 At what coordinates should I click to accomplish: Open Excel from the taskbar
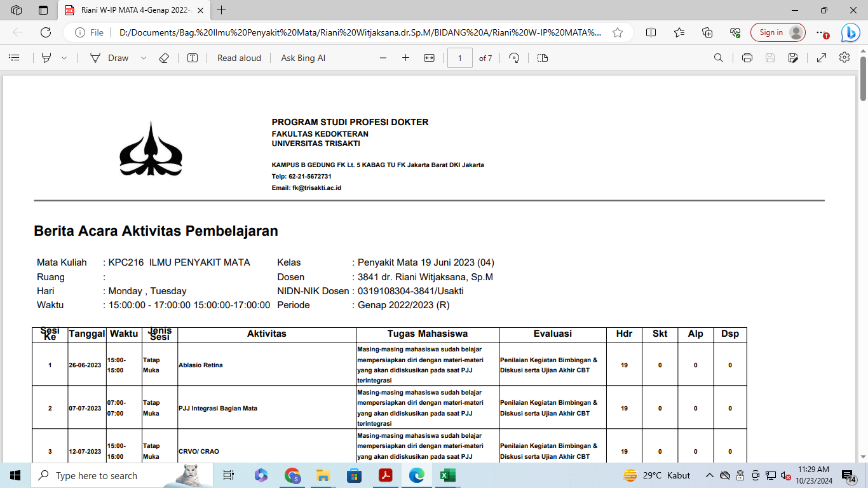tap(448, 475)
